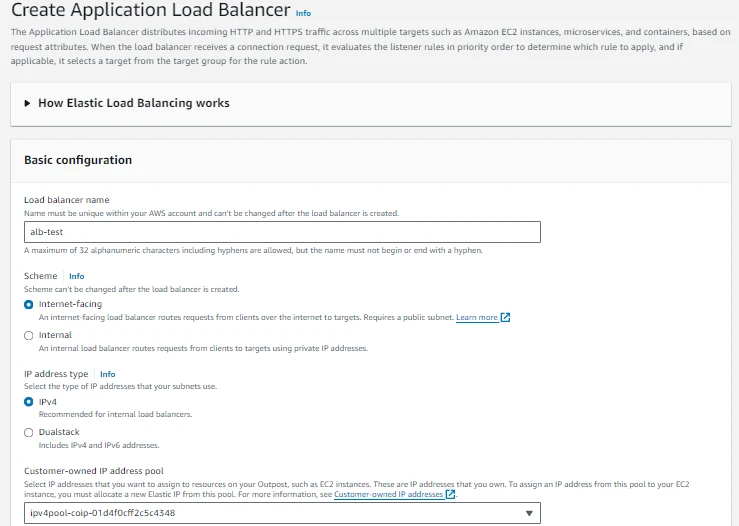Open the Customer-owned IP addresses link

(388, 494)
